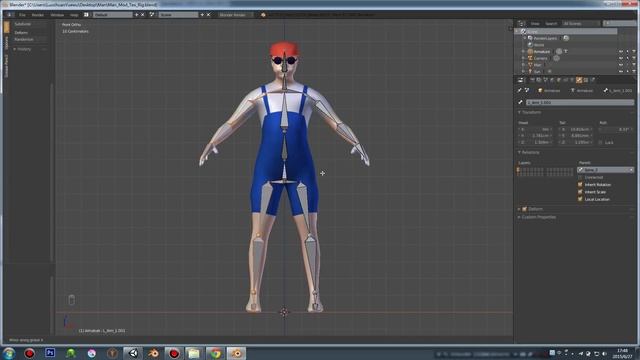Open the Object properties tab
The image size is (640, 360).
pos(558,80)
